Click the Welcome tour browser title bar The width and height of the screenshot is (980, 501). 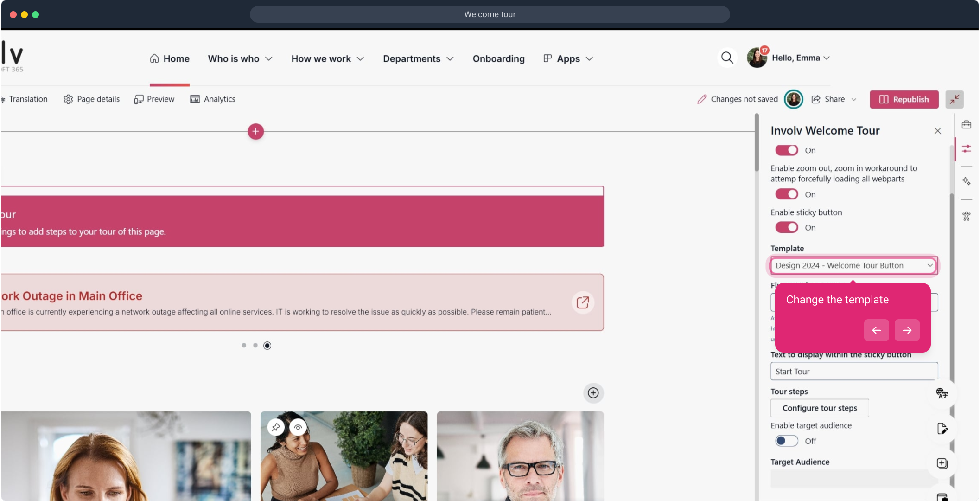point(490,14)
